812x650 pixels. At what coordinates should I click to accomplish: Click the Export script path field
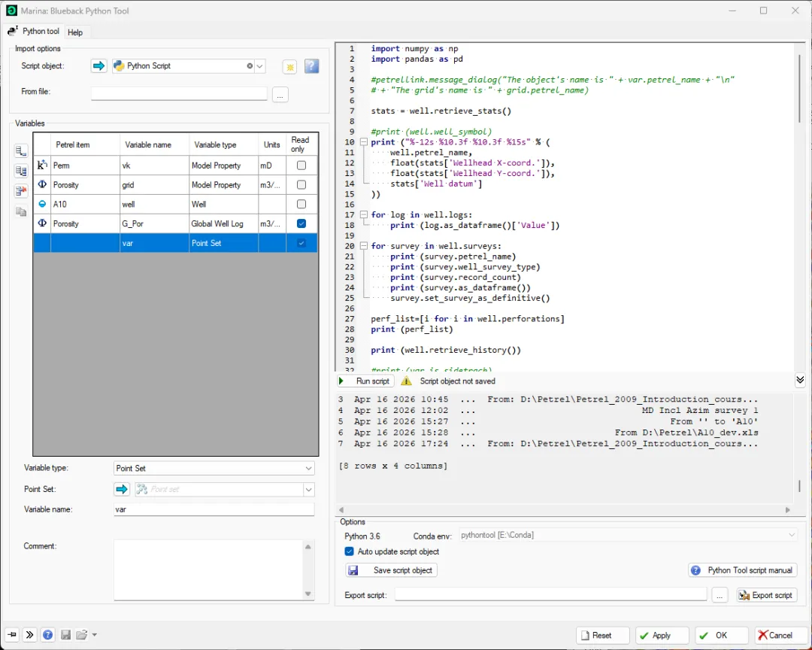coord(550,594)
